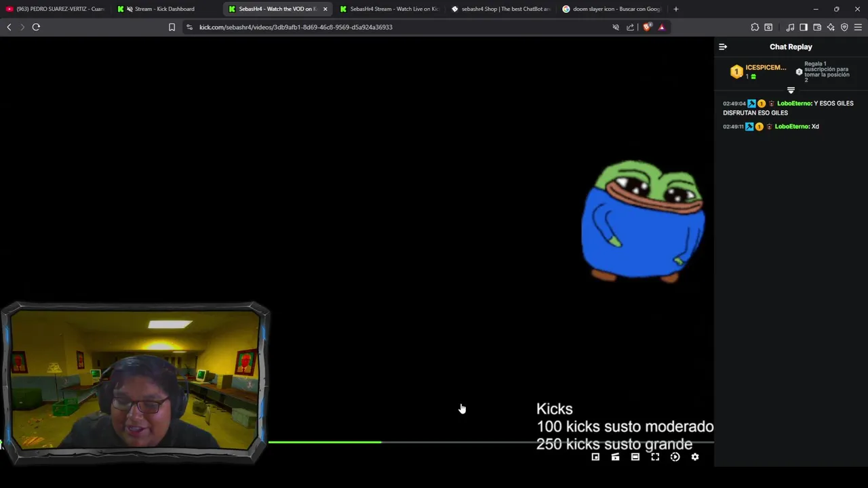Open the tab search icon in toolbar
Viewport: 868px width, 488px height.
768,27
